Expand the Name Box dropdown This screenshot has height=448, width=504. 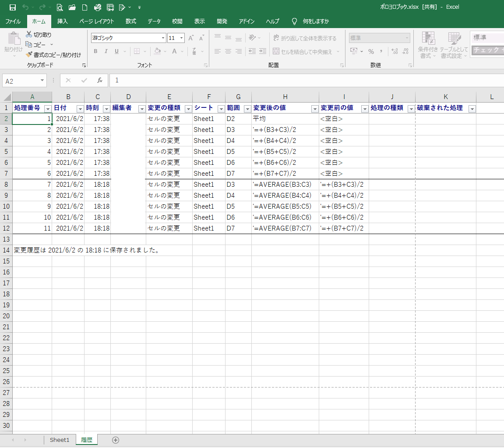tap(42, 81)
